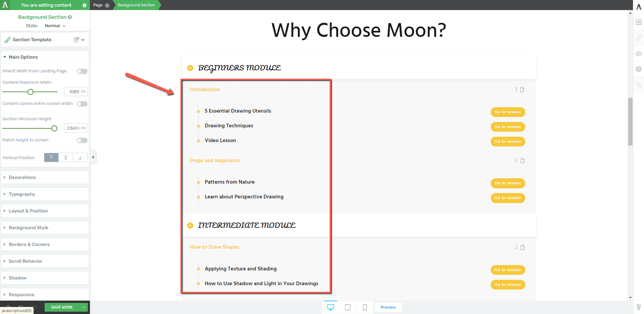Image resolution: width=644 pixels, height=314 pixels.
Task: Expand the Scroll Behavior panel
Action: 45,261
